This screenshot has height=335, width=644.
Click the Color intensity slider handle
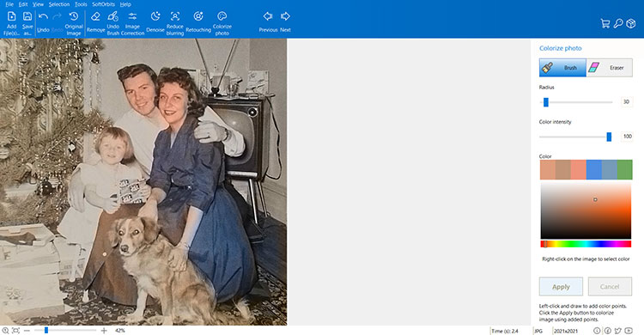tap(609, 137)
